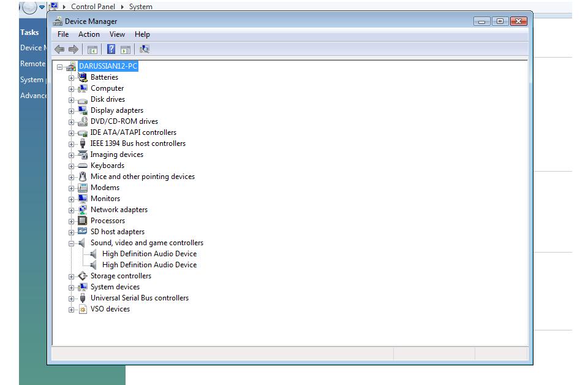Select Universal Serial Bus controllers label
Image resolution: width=588 pixels, height=385 pixels.
(x=140, y=298)
